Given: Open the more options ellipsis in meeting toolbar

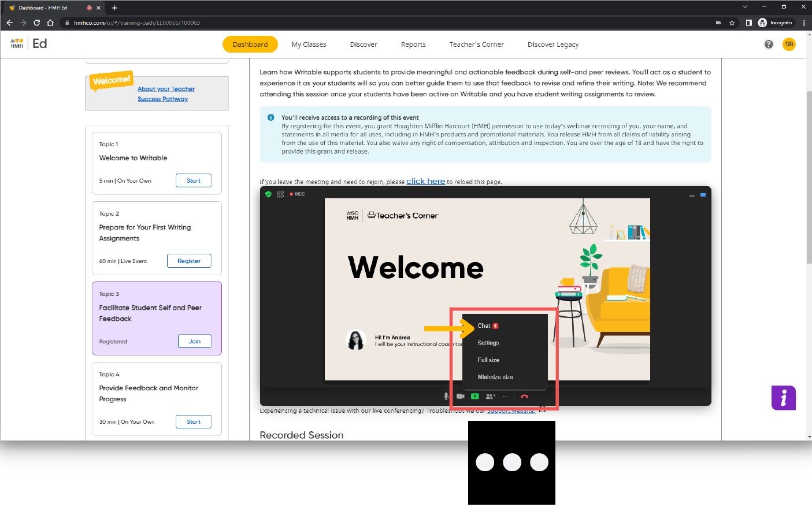Looking at the screenshot, I should click(x=505, y=397).
